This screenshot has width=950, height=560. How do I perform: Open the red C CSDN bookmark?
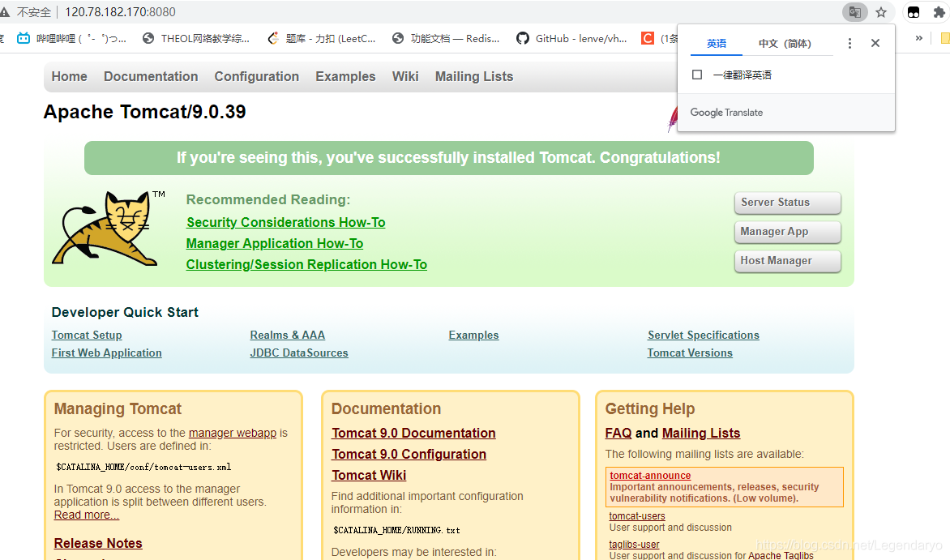(x=659, y=38)
